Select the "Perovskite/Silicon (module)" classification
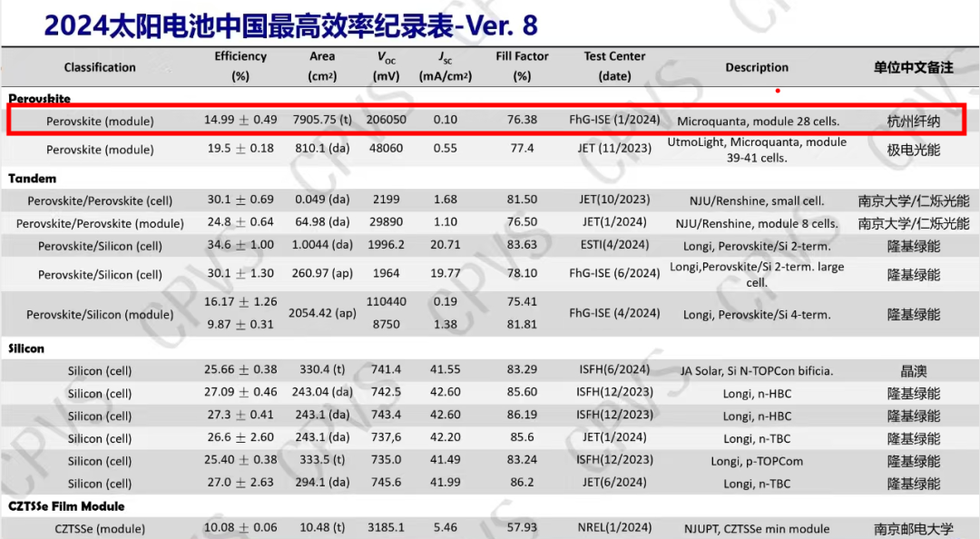This screenshot has width=980, height=539. click(x=100, y=315)
